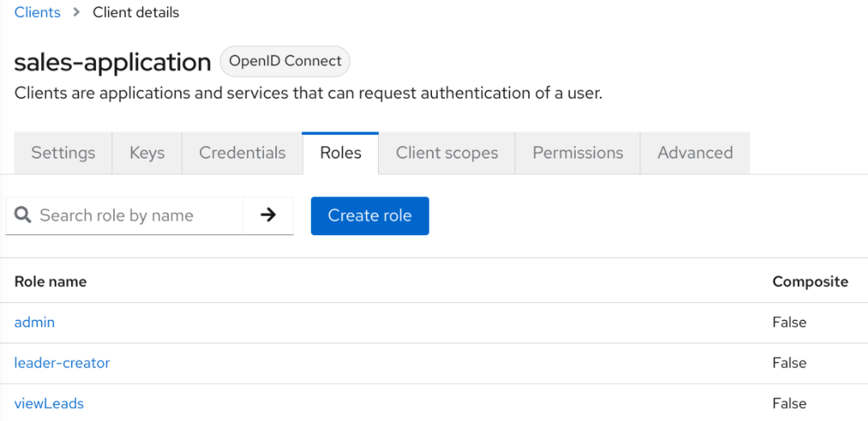Switch to the Permissions tab
The width and height of the screenshot is (868, 421).
[x=577, y=153]
